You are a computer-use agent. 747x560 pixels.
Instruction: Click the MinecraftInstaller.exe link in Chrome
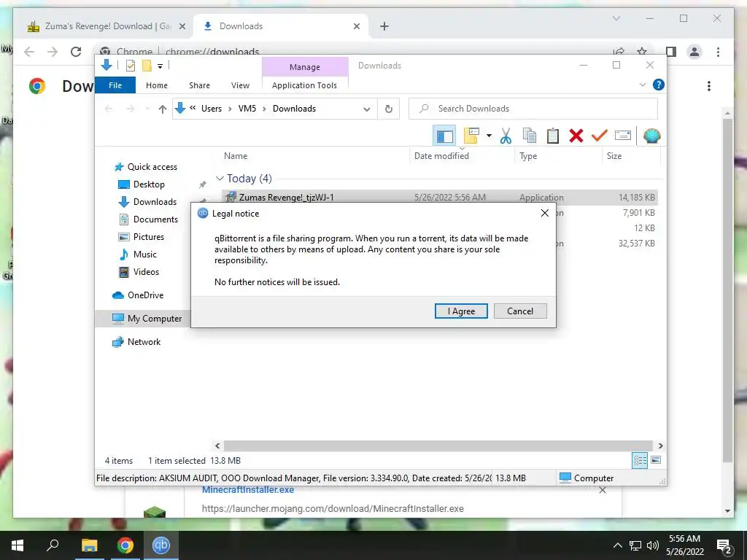[248, 490]
